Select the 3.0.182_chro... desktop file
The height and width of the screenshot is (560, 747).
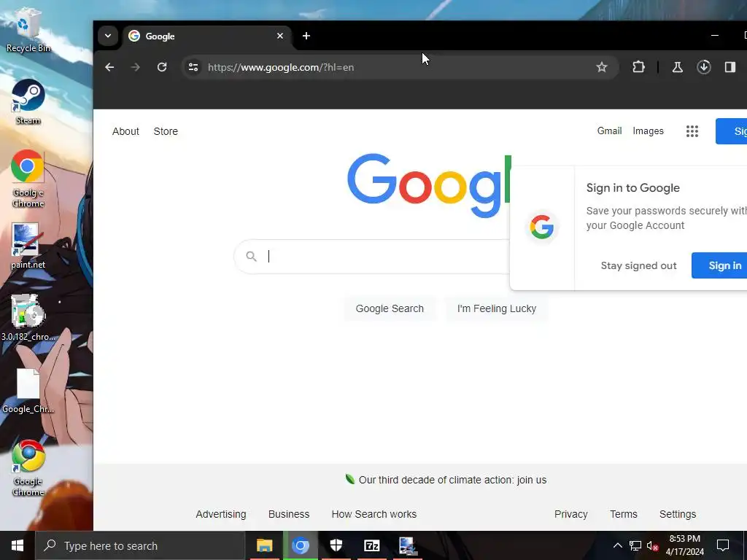(28, 318)
